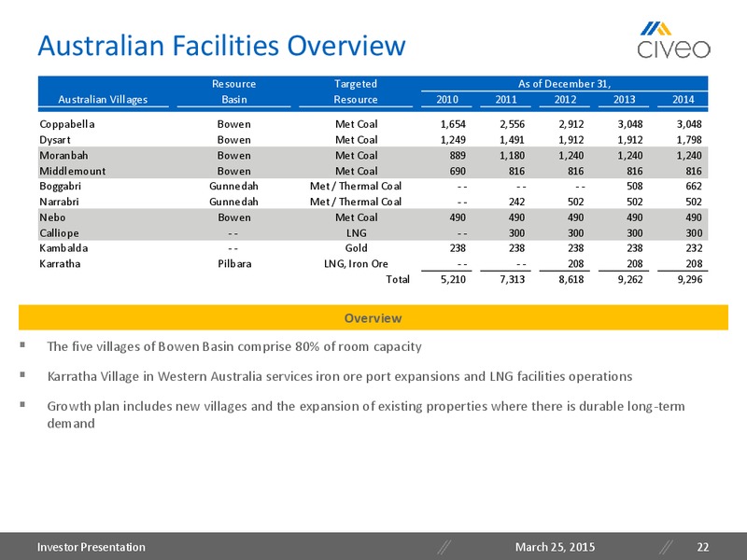The image size is (747, 560).
Task: Select the bullet about Karratha Village services
Action: [x=340, y=376]
